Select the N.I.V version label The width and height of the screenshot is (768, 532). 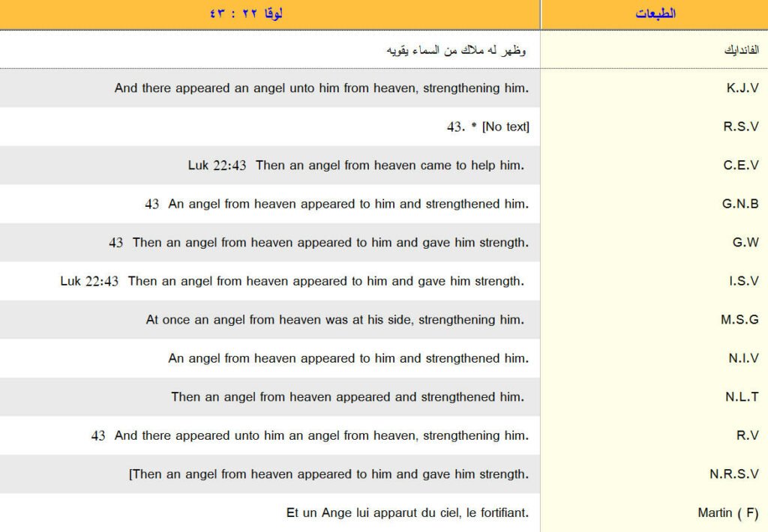[x=743, y=358]
